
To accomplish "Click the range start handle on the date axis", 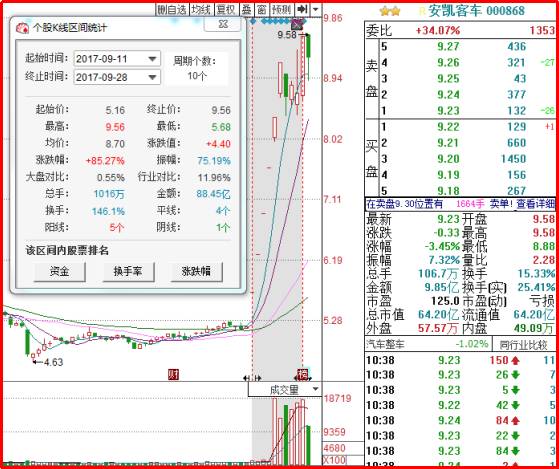I will [252, 378].
